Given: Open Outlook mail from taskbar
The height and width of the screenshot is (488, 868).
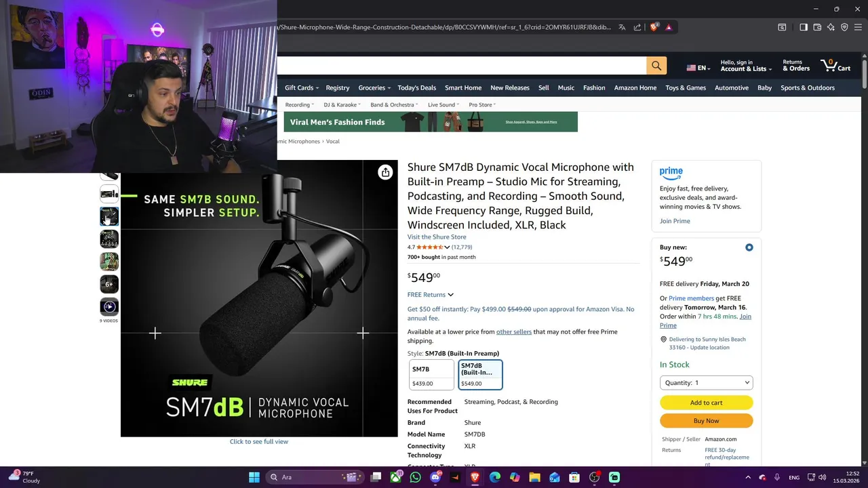Looking at the screenshot, I should click(x=555, y=477).
